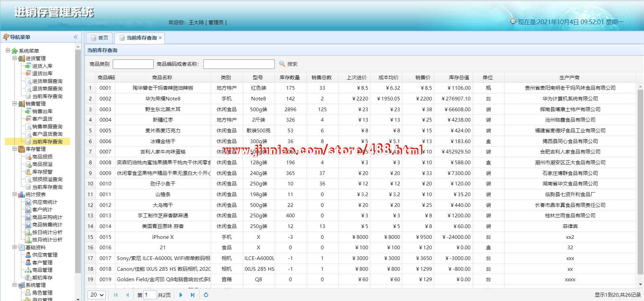
Task: Refresh the inventory table
Action: [x=206, y=295]
